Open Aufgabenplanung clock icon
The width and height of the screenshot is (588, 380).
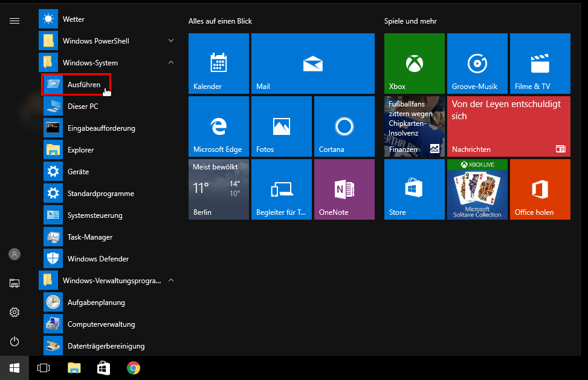(x=53, y=302)
